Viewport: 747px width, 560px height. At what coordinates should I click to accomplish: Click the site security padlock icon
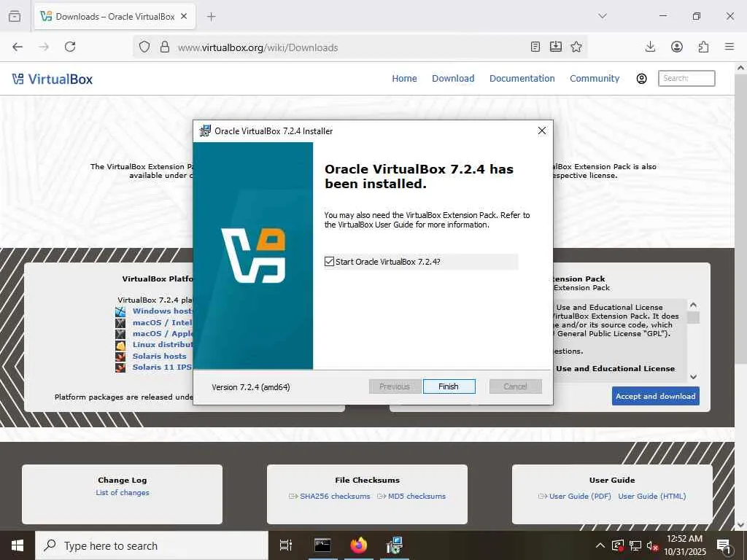pos(165,47)
